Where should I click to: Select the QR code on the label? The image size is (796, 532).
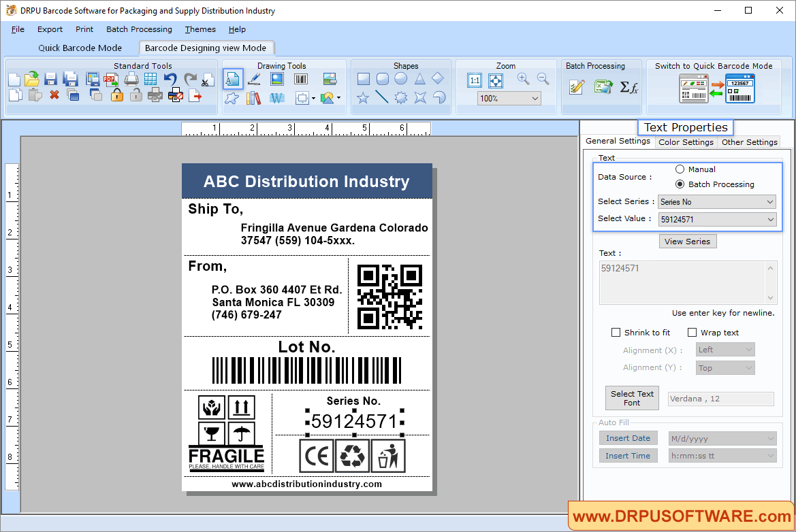390,297
